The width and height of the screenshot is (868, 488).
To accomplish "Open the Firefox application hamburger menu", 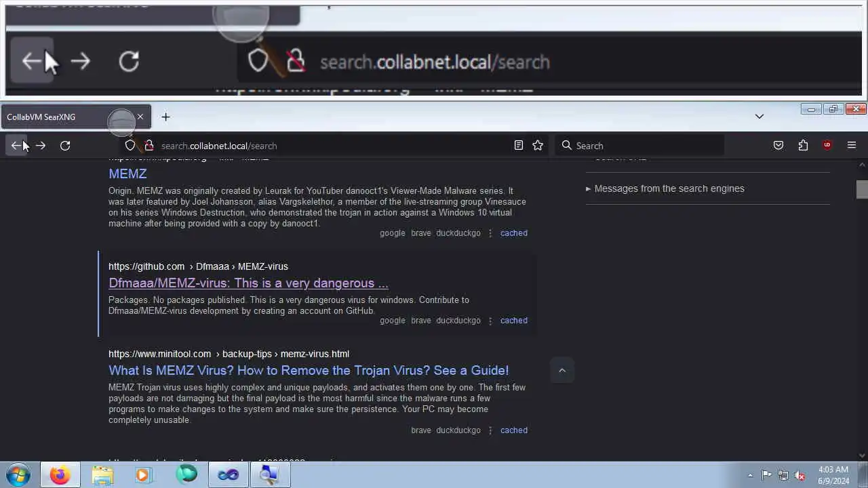I will click(852, 146).
